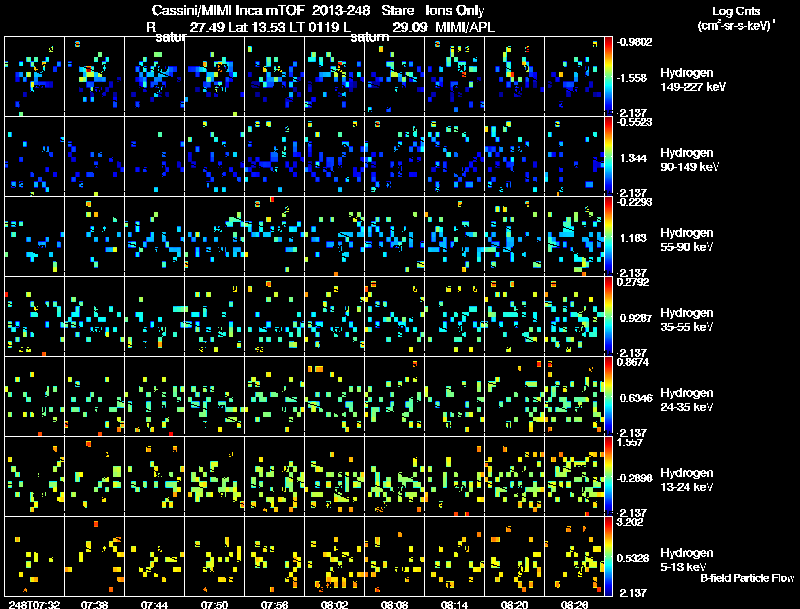Click the 'Hydrogen 149-227 keV' row label
This screenshot has width=800, height=609.
pyautogui.click(x=691, y=80)
